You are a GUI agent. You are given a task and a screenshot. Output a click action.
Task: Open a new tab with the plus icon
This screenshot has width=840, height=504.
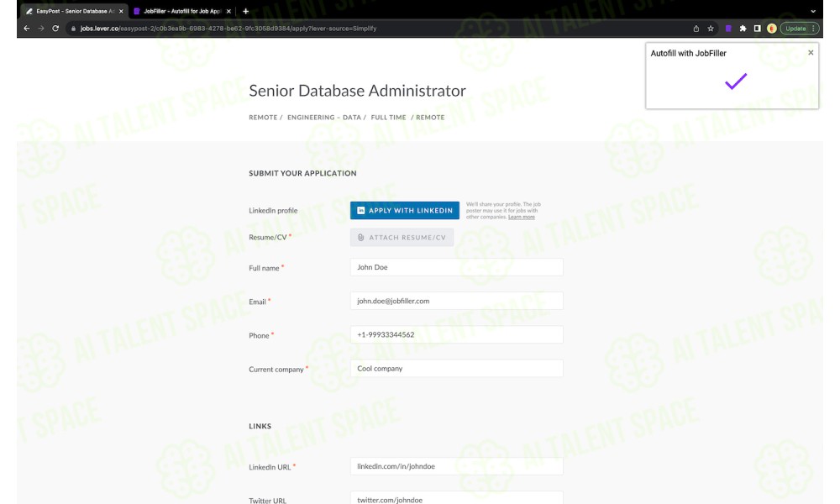[245, 11]
